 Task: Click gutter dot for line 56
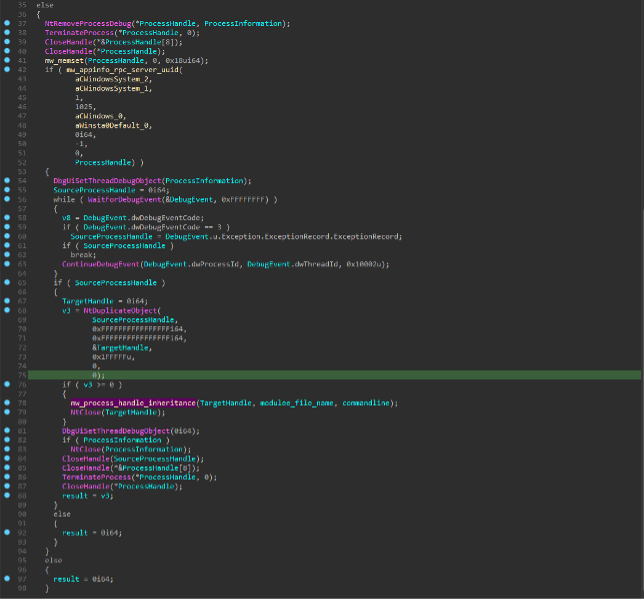tap(8, 199)
